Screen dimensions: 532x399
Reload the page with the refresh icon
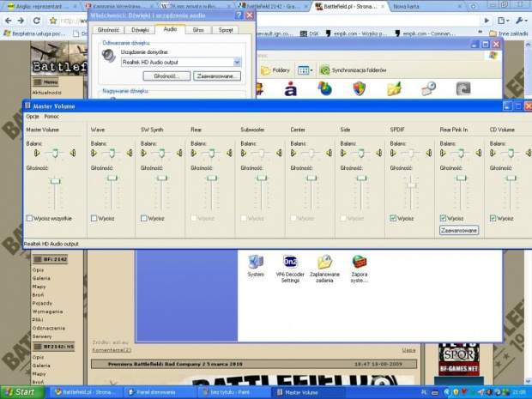coord(36,21)
